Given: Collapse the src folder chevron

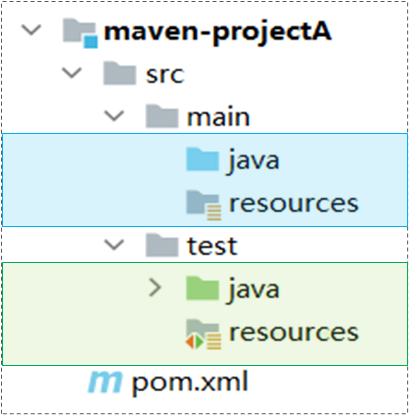Looking at the screenshot, I should coord(72,73).
